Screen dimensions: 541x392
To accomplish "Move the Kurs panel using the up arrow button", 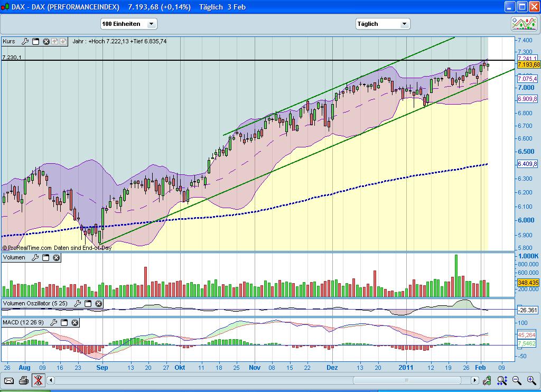I will pyautogui.click(x=55, y=41).
